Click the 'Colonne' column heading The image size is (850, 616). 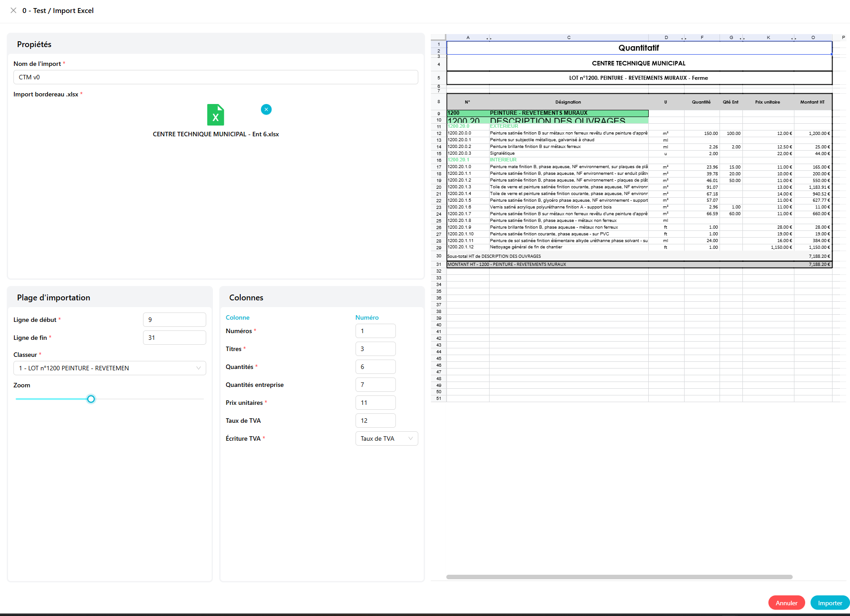(238, 317)
